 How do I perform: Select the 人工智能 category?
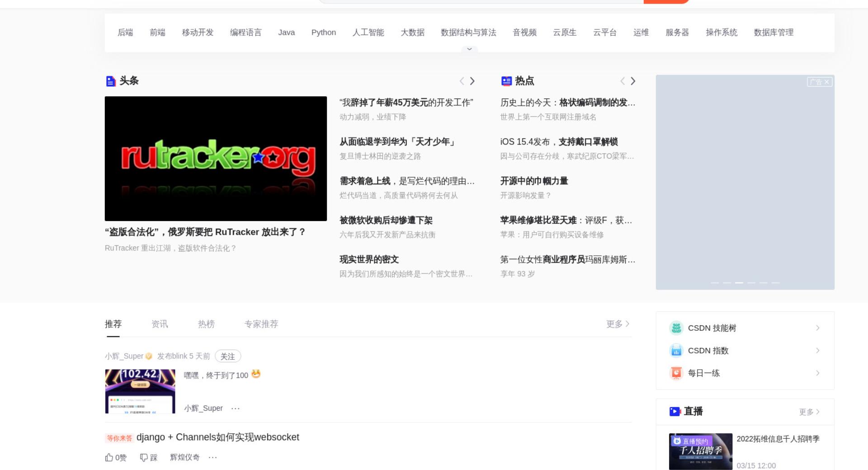[368, 33]
